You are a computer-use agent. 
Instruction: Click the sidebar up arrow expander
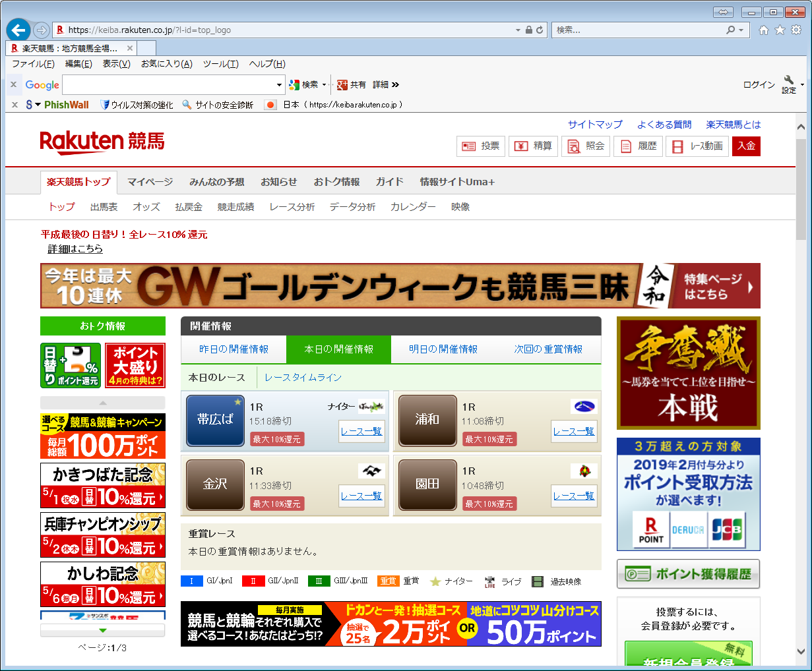click(x=103, y=403)
